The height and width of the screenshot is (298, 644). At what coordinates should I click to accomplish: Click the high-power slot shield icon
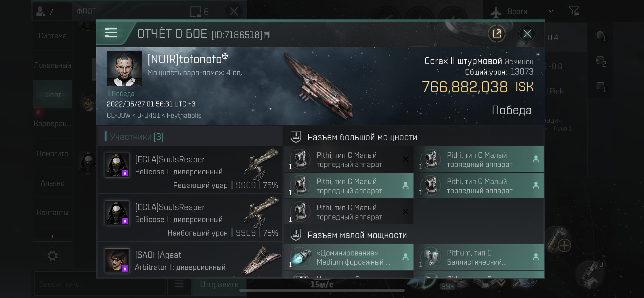(296, 137)
